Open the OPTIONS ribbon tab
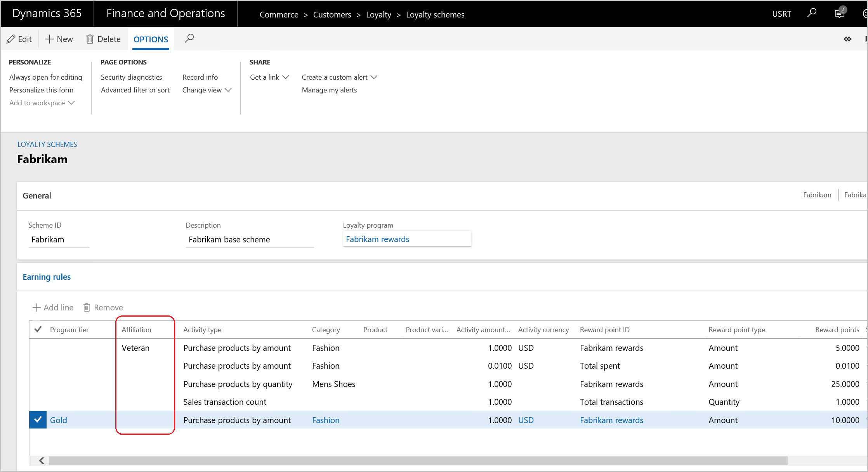 (x=150, y=38)
